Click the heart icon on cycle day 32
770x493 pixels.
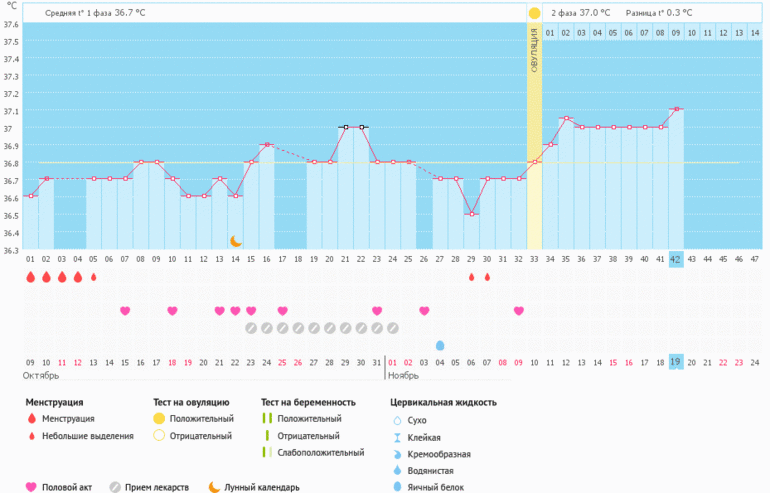click(518, 311)
